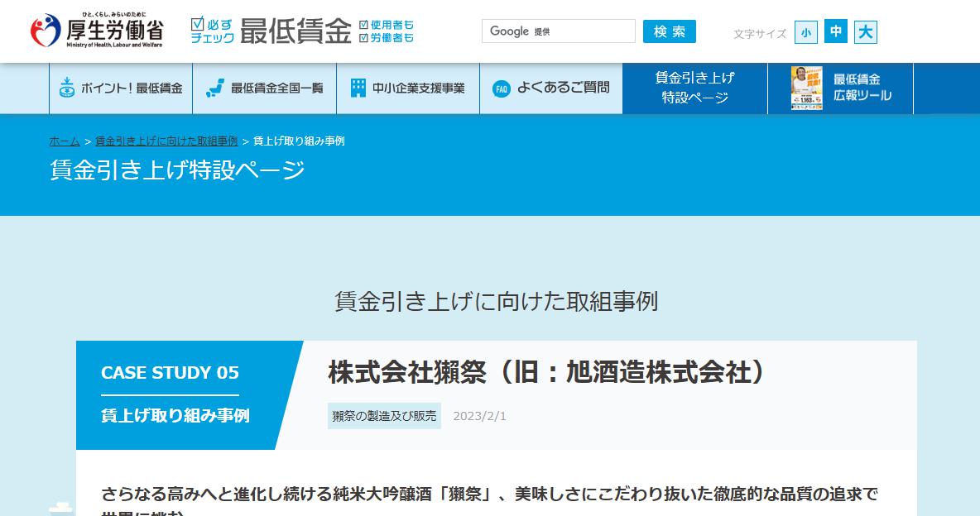Image resolution: width=980 pixels, height=516 pixels.
Task: Set text size to 大
Action: click(866, 32)
